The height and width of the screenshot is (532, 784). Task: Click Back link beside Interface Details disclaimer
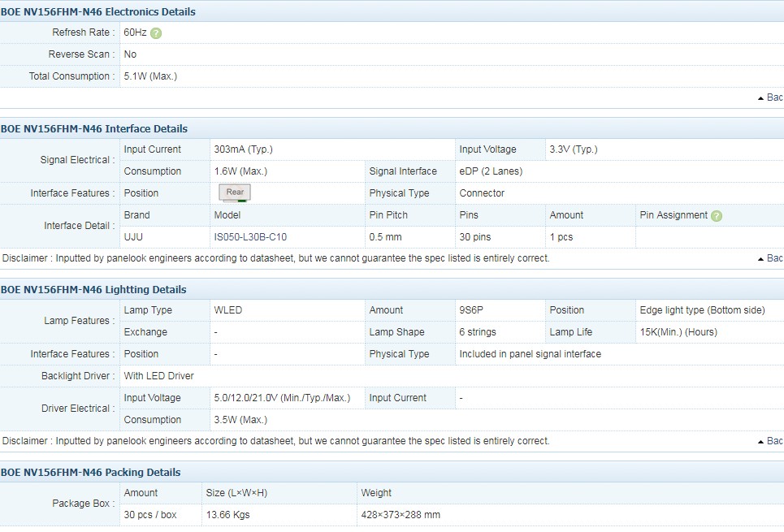coord(770,258)
